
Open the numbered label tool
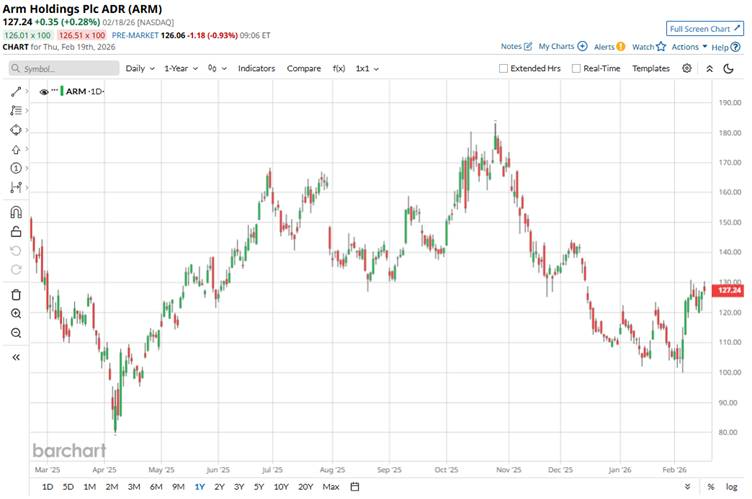coord(16,168)
